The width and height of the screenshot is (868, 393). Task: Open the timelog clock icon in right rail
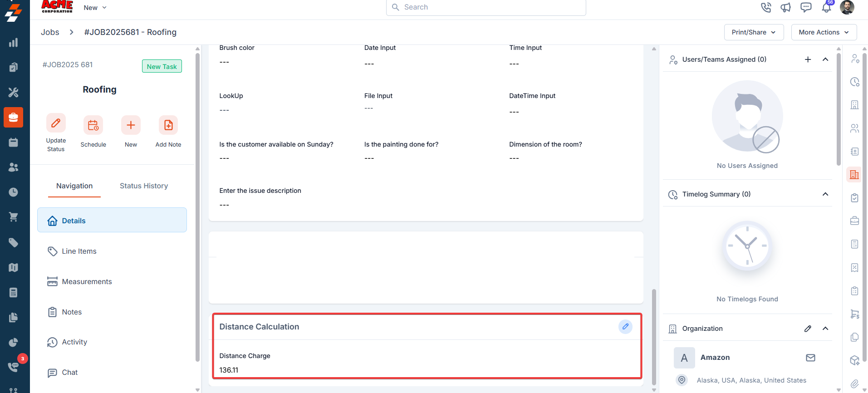click(x=855, y=82)
